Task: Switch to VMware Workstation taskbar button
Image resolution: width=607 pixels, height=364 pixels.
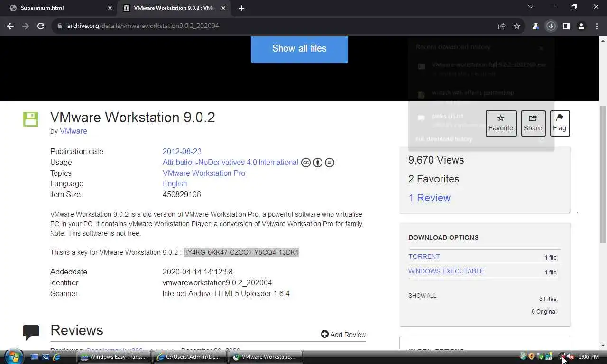Action: (266, 357)
